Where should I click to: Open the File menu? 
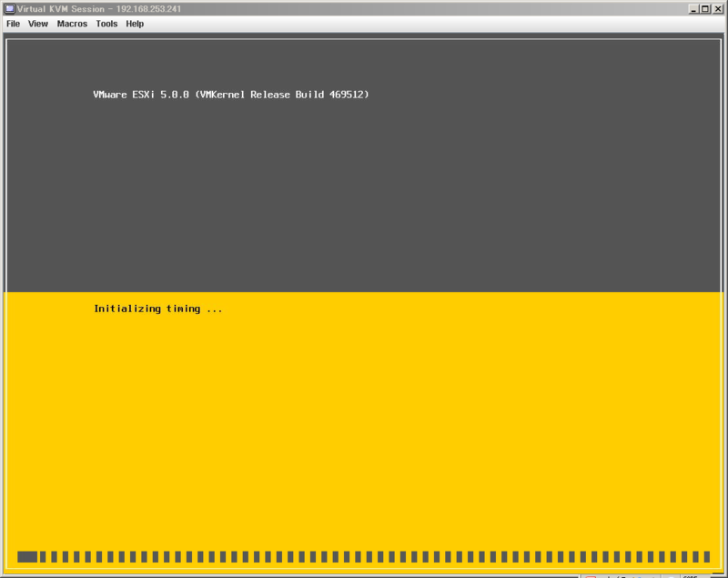click(13, 24)
